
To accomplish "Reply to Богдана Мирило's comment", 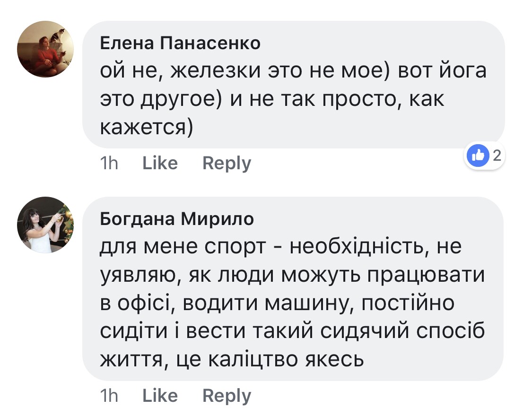I will click(x=227, y=395).
